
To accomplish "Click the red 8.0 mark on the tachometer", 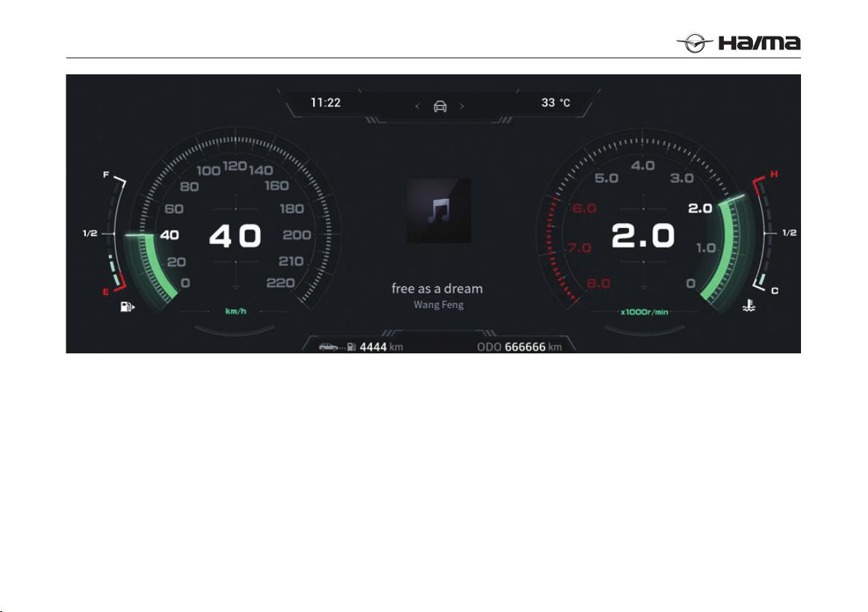I will click(599, 283).
